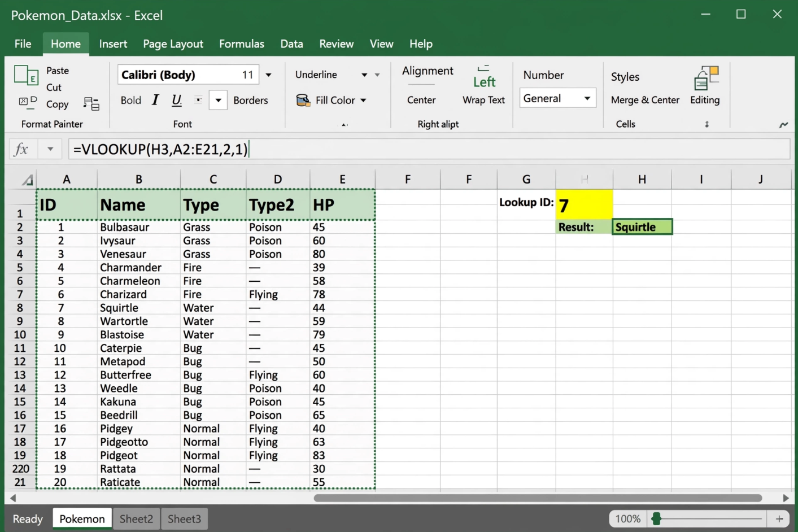798x532 pixels.
Task: Select column A header
Action: (x=67, y=179)
